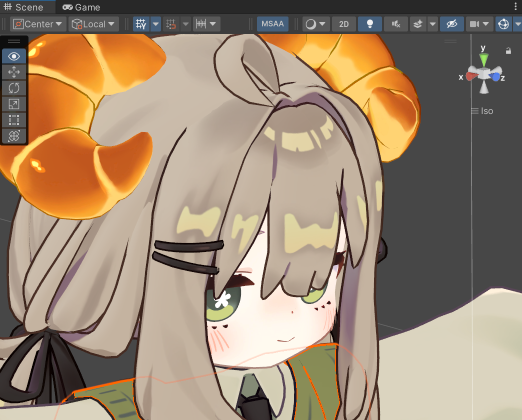522x420 pixels.
Task: Open the Center pivot mode dropdown
Action: tap(38, 24)
